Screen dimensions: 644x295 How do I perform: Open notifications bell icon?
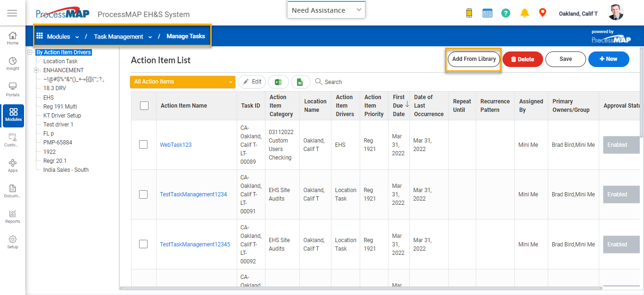[x=525, y=13]
